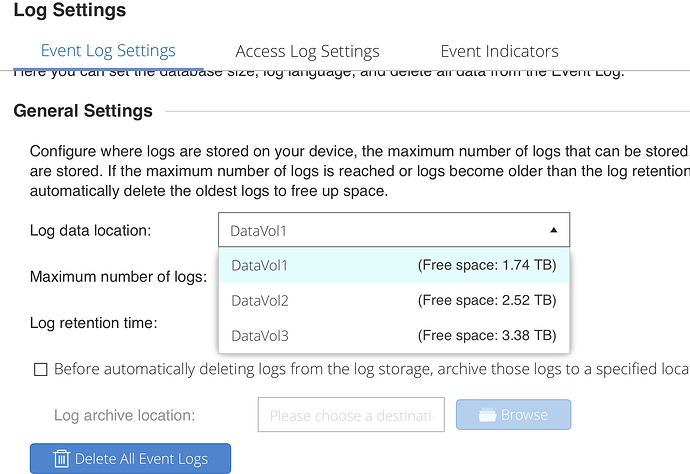690x474 pixels.
Task: Switch to Event Log Settings tab
Action: (x=108, y=51)
